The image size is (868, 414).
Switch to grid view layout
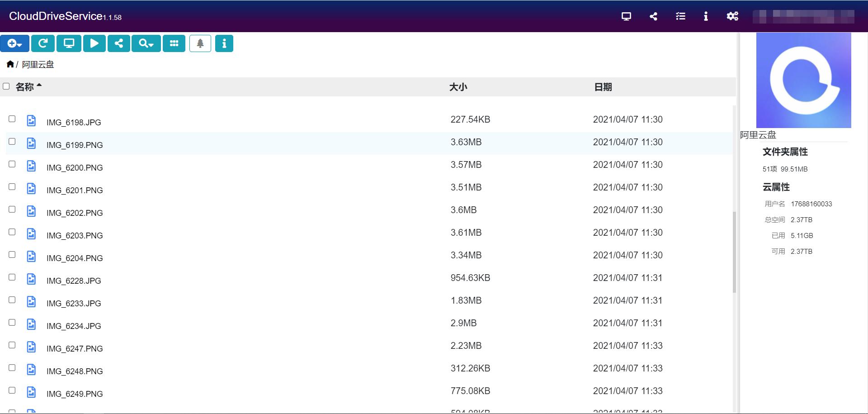pos(174,43)
